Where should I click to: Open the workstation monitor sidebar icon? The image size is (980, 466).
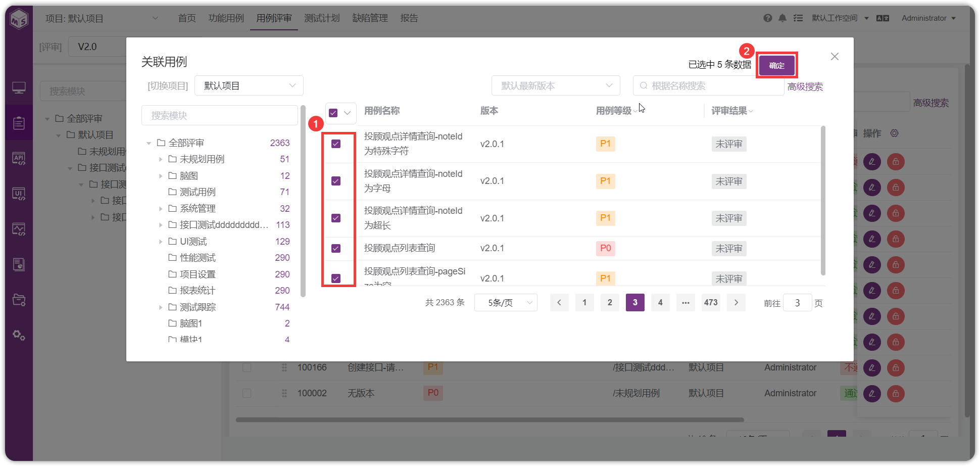(19, 88)
